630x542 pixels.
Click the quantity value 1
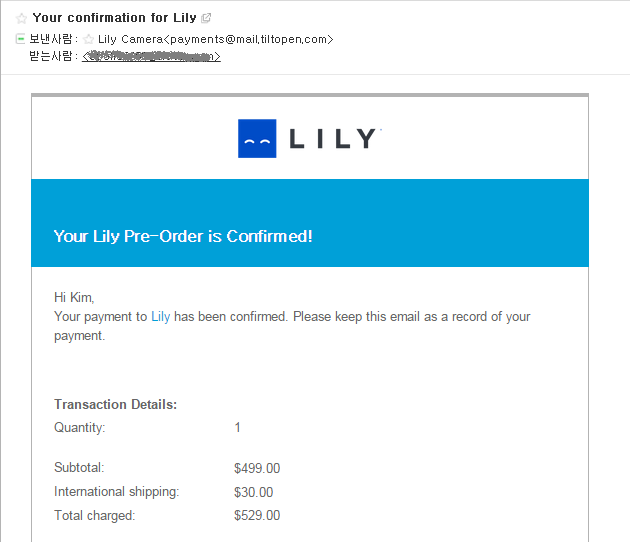pos(238,428)
